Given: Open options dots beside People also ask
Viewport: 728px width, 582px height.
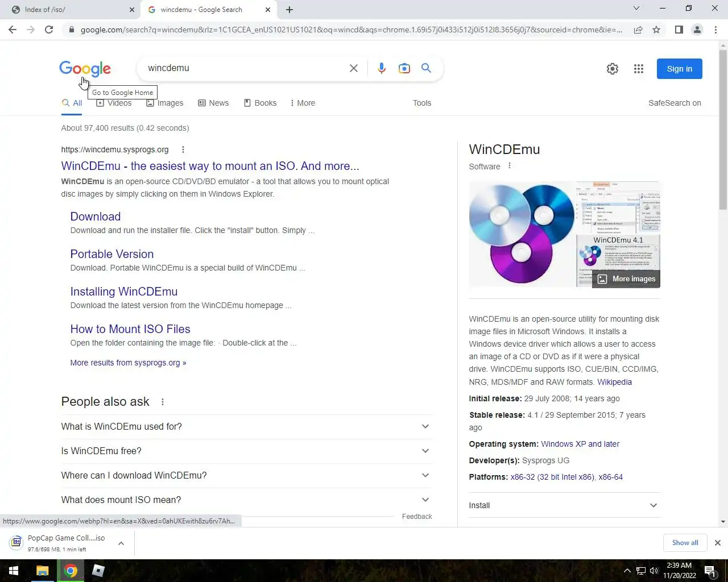Looking at the screenshot, I should pos(163,402).
